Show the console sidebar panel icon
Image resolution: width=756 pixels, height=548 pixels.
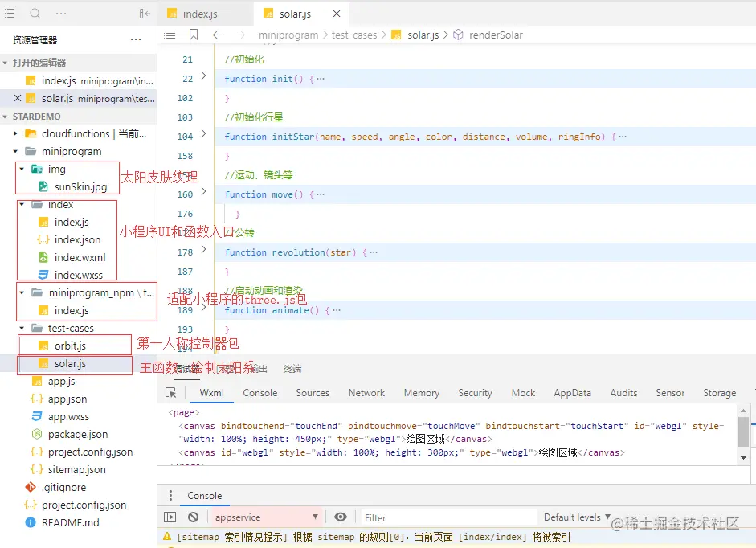tap(170, 517)
